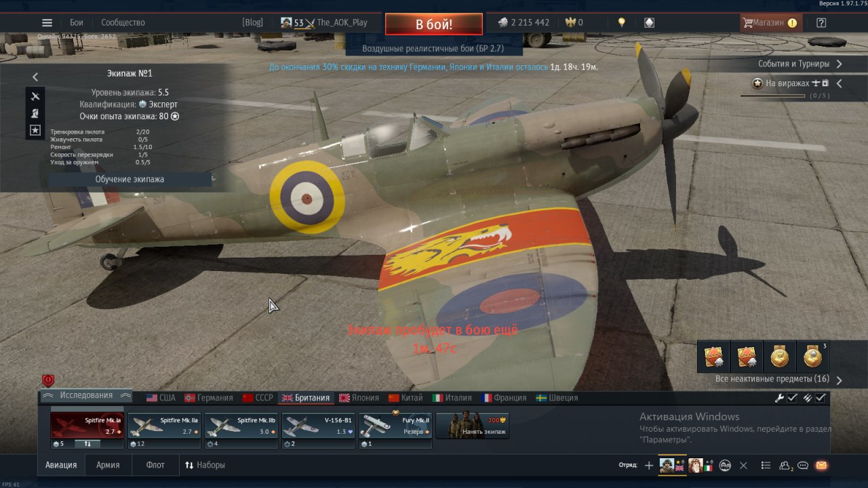Switch to Флот tab

[155, 465]
